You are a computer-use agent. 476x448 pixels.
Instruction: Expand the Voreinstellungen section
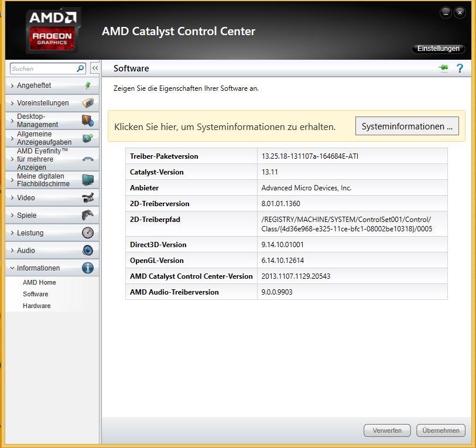coord(52,103)
